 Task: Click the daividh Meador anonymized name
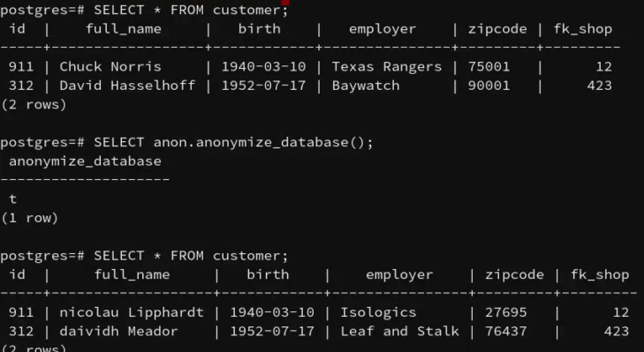pyautogui.click(x=118, y=331)
